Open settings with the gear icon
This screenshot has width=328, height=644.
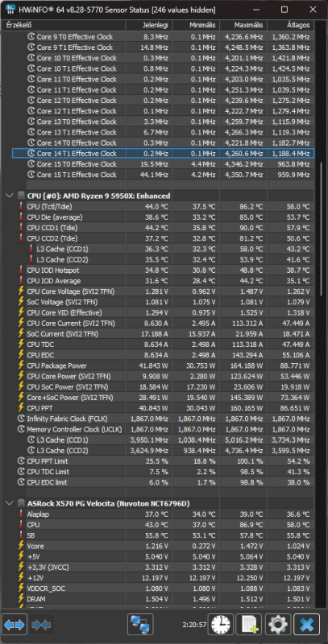point(278,625)
